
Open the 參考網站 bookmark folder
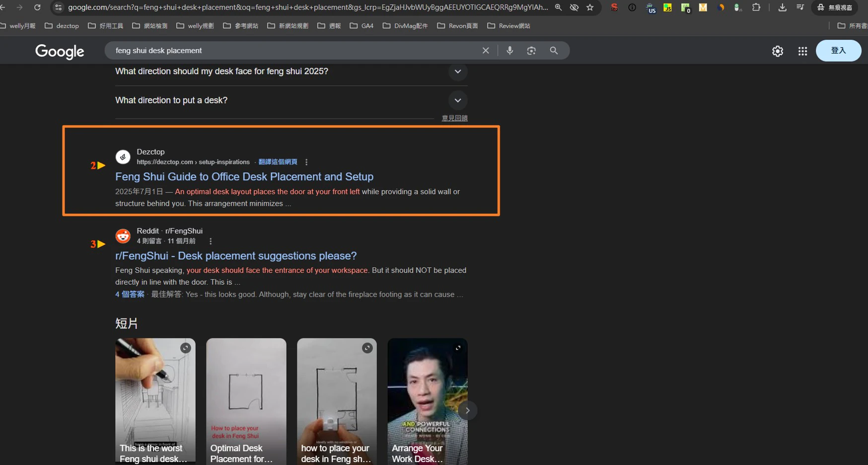241,26
